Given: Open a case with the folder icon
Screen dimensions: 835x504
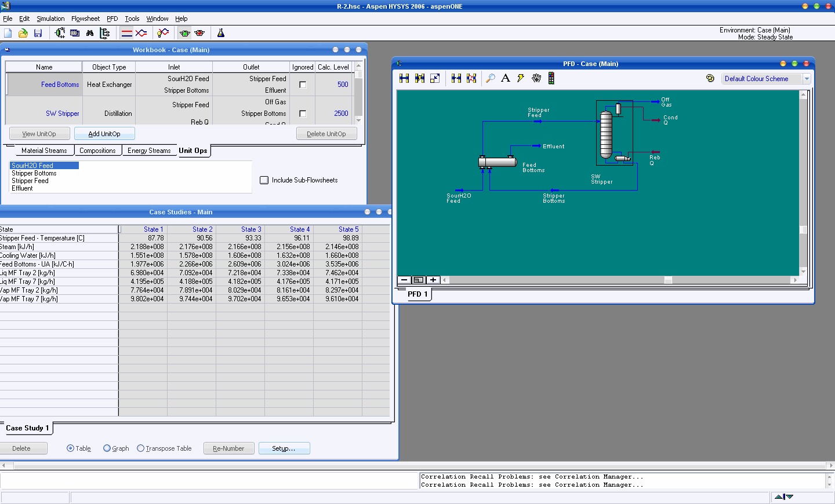Looking at the screenshot, I should pos(23,33).
